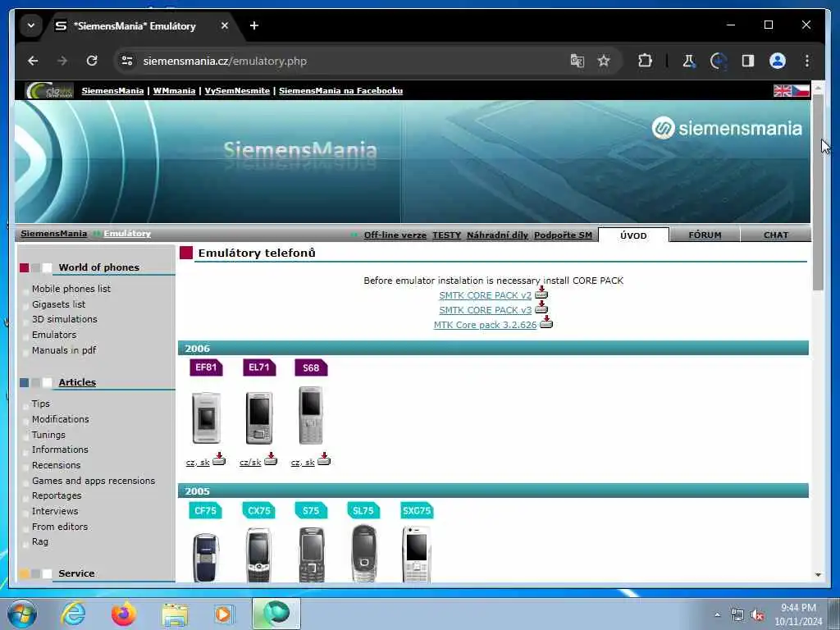Click the CF75 model label
Screen dimensions: 840x630
pyautogui.click(x=205, y=511)
